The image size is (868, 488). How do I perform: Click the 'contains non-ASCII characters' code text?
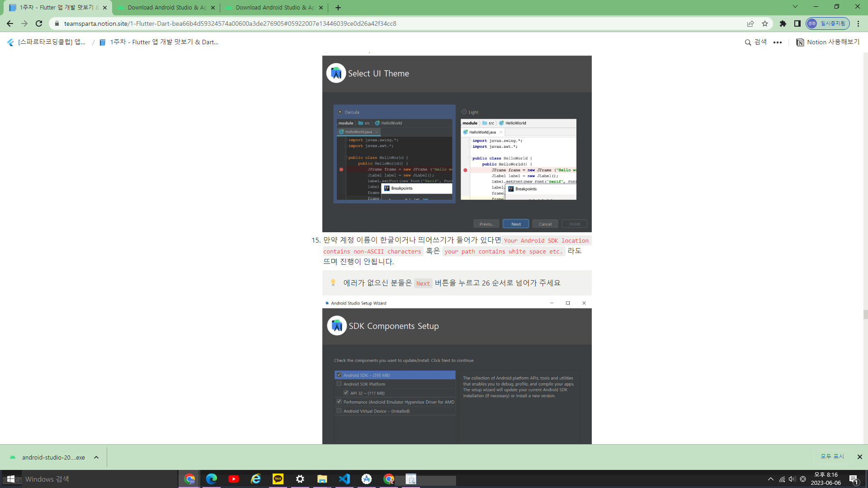pyautogui.click(x=372, y=252)
